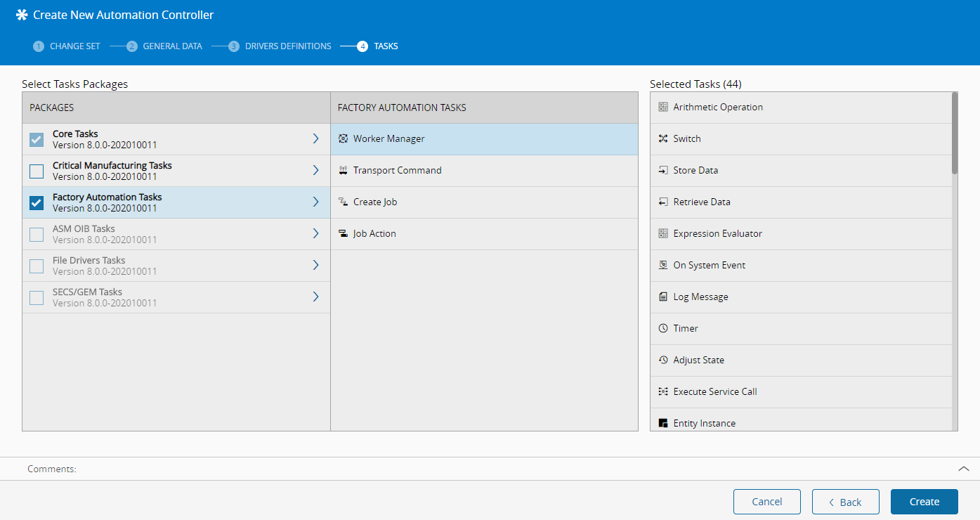Click the Transport Command task icon
Screen dimensions: 980x520
(x=343, y=171)
